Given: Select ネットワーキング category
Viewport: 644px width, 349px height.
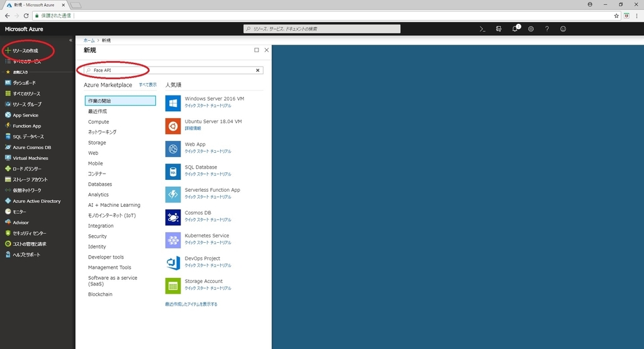Looking at the screenshot, I should 103,132.
